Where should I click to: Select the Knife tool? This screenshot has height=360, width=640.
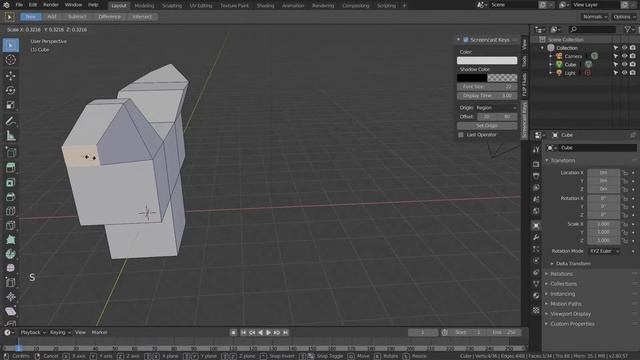[x=11, y=225]
